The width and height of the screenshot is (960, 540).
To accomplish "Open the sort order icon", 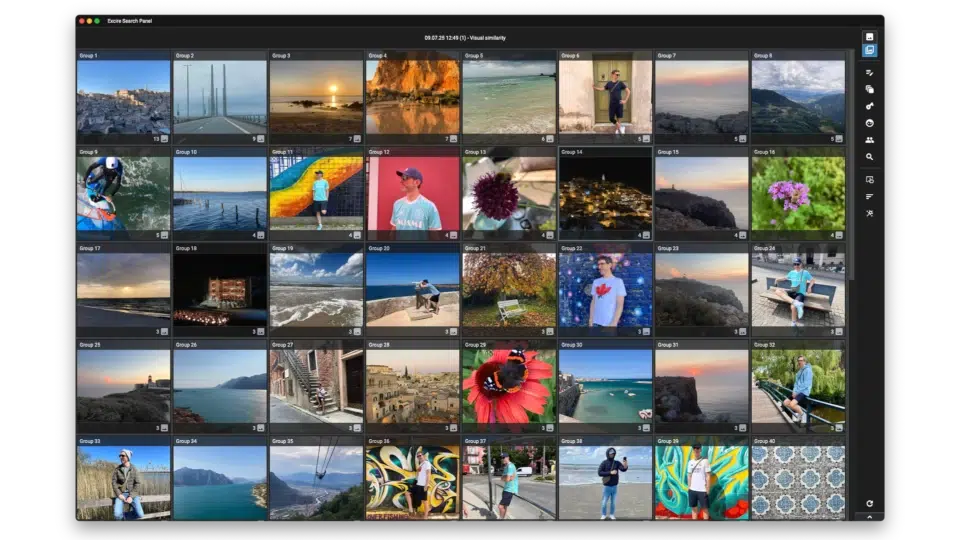I will [x=869, y=197].
